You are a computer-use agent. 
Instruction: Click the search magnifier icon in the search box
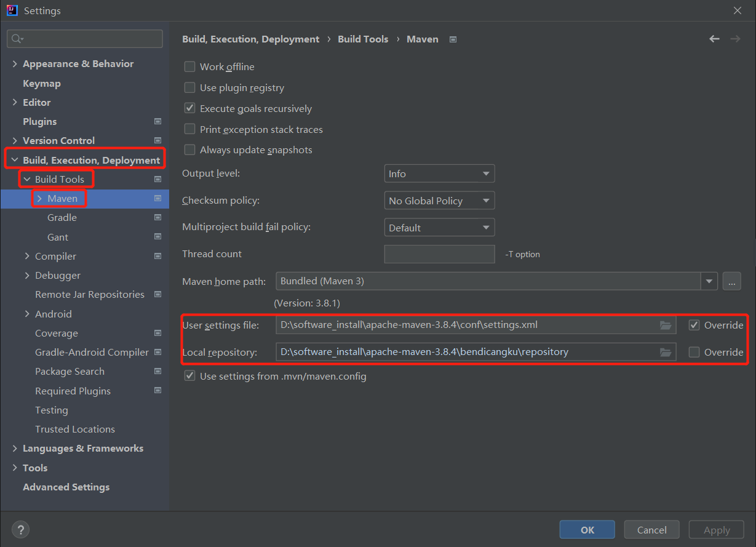click(17, 39)
